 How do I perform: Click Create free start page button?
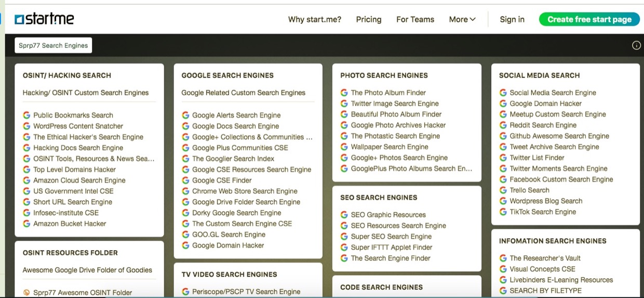[589, 19]
